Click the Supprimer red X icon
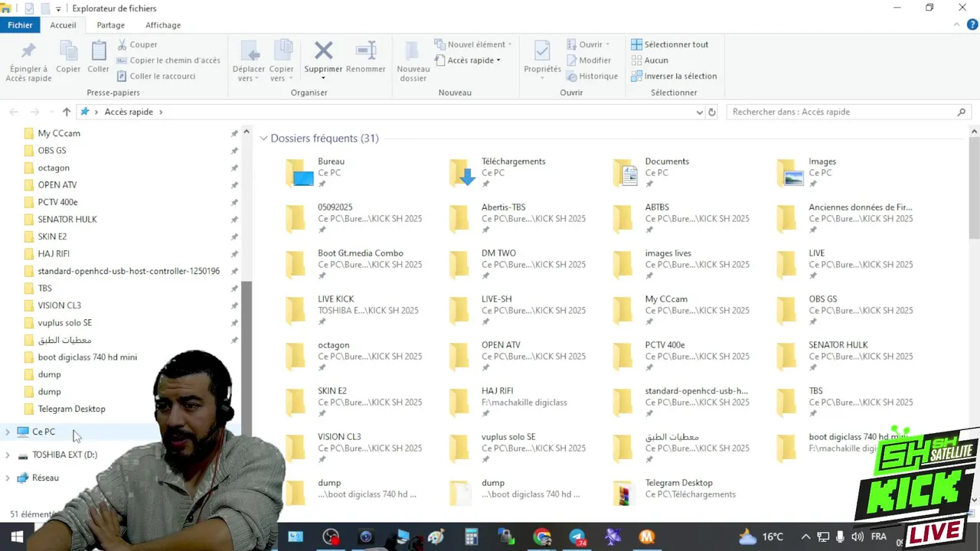The height and width of the screenshot is (551, 980). click(323, 51)
